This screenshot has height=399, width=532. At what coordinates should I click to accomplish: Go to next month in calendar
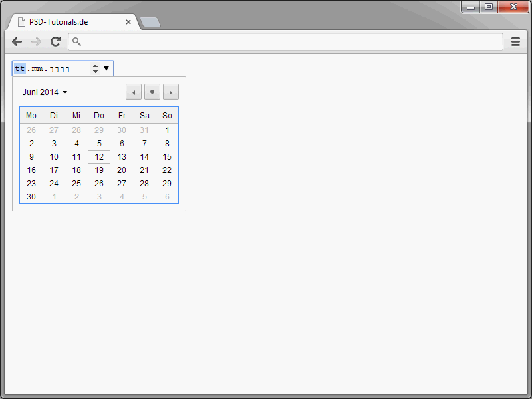coord(171,92)
